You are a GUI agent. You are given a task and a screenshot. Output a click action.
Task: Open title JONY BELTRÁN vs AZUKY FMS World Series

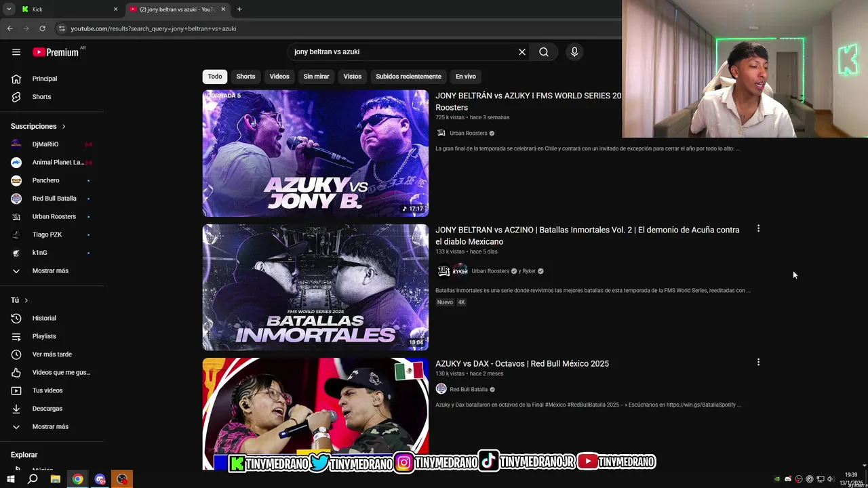[x=528, y=102]
